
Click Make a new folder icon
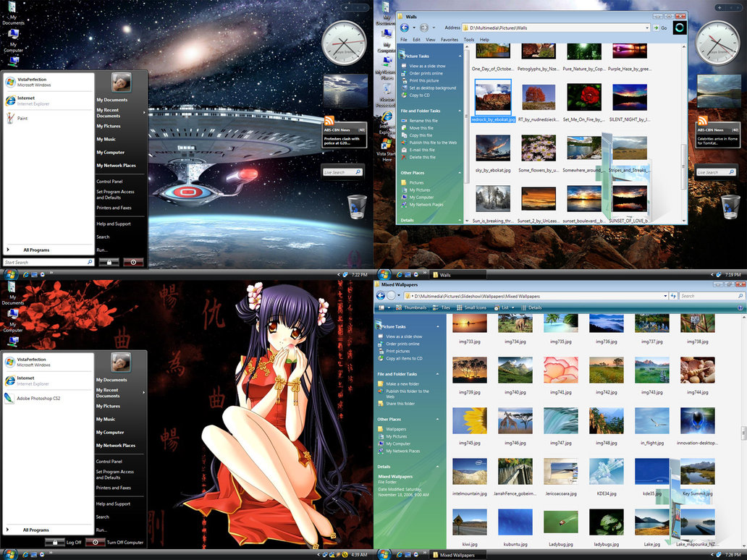pos(381,383)
